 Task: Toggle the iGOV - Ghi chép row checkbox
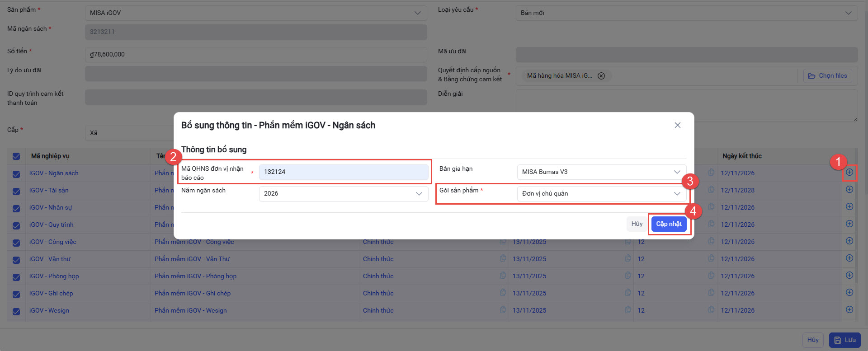[x=16, y=294]
